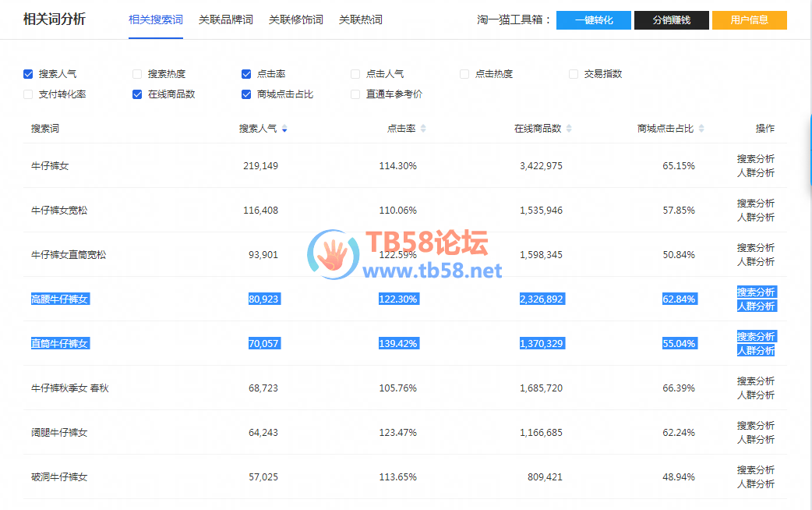The image size is (812, 510).
Task: Tick the 直通车参考价 checkbox
Action: [x=355, y=94]
